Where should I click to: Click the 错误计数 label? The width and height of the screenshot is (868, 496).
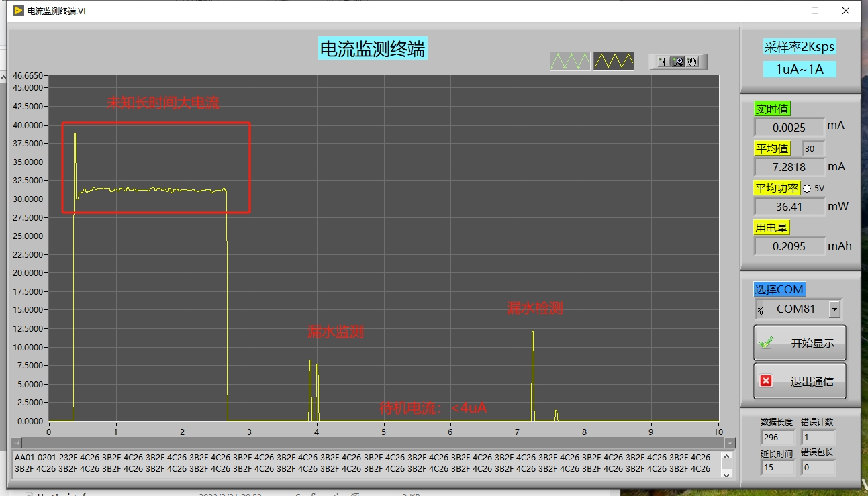tap(817, 422)
